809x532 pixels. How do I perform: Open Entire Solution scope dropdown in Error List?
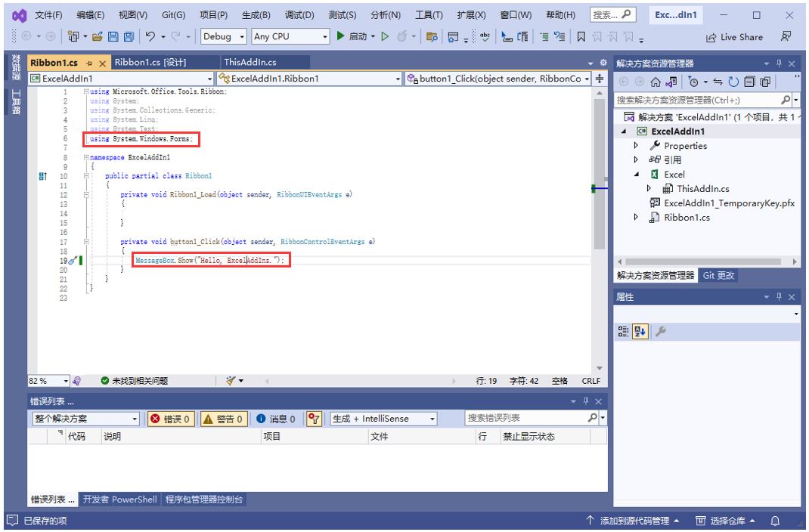click(x=86, y=419)
